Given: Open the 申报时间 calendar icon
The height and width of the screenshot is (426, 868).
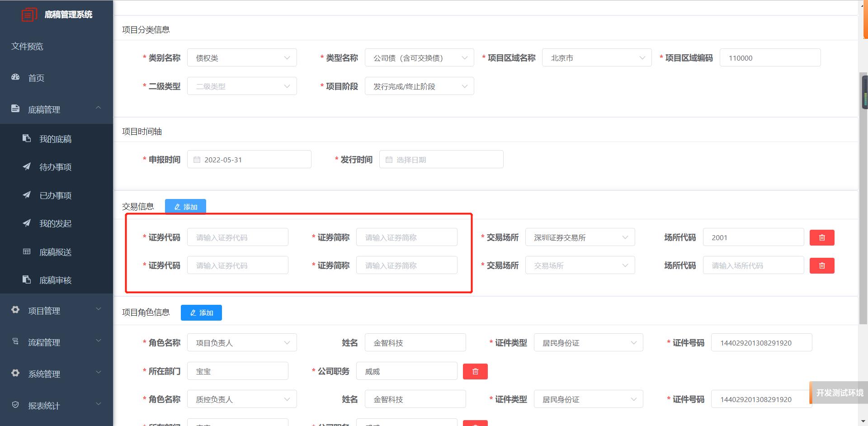Looking at the screenshot, I should pos(197,160).
